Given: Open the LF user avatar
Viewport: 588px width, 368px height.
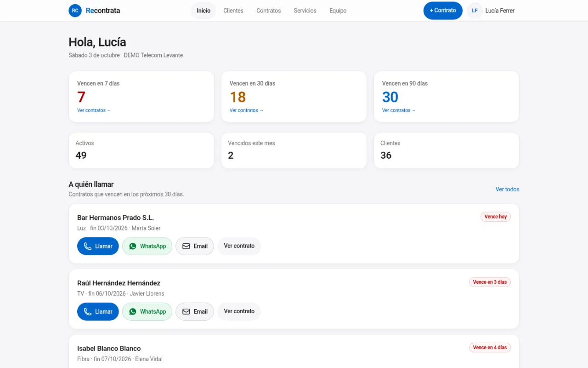Looking at the screenshot, I should click(x=475, y=11).
